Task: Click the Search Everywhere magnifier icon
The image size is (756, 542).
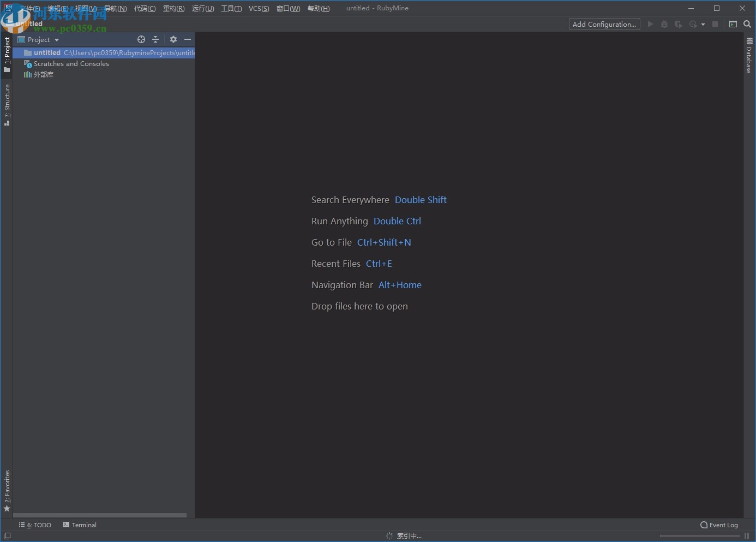Action: [x=747, y=24]
